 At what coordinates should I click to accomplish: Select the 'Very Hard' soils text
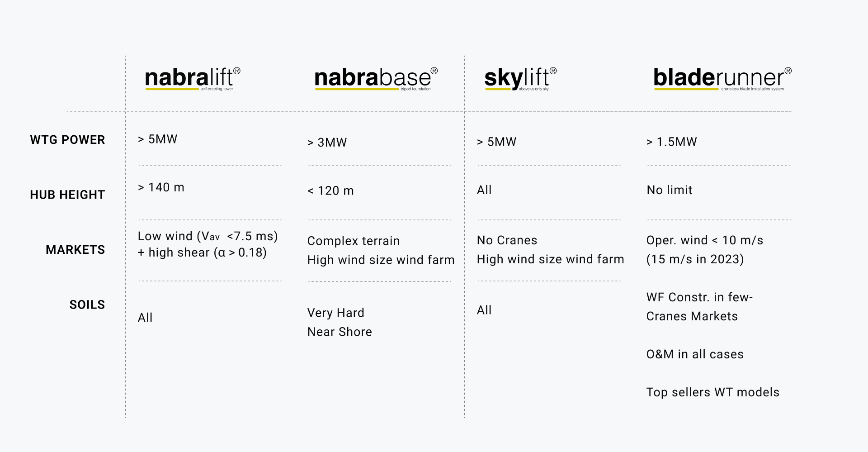click(x=335, y=313)
